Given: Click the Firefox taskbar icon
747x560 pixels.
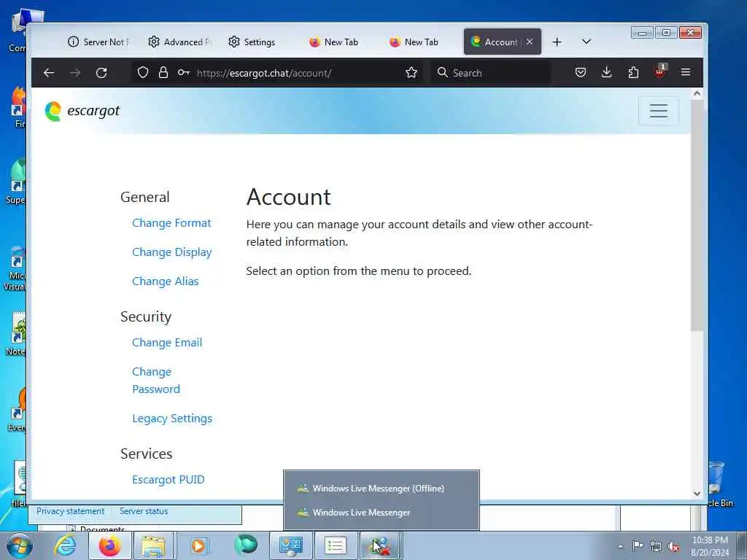Looking at the screenshot, I should click(109, 545).
